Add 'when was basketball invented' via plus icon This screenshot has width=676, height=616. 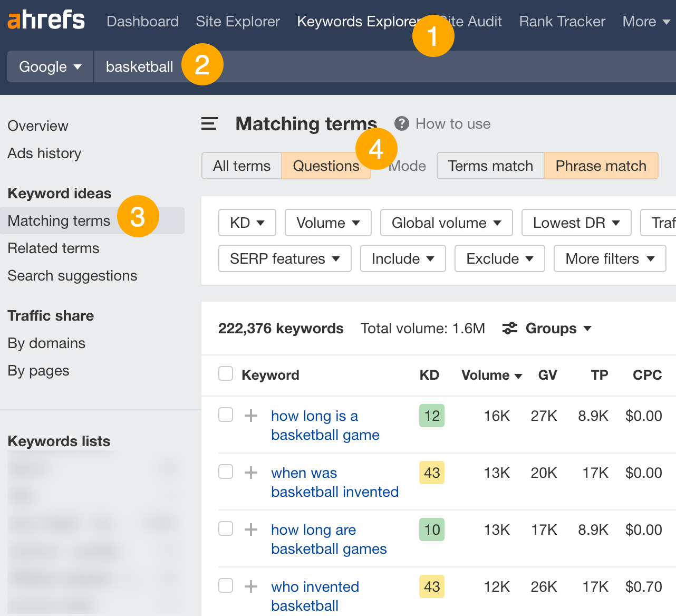[250, 472]
